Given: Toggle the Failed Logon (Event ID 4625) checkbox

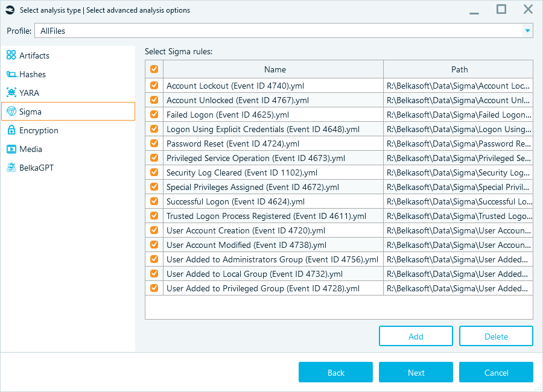Looking at the screenshot, I should 154,115.
